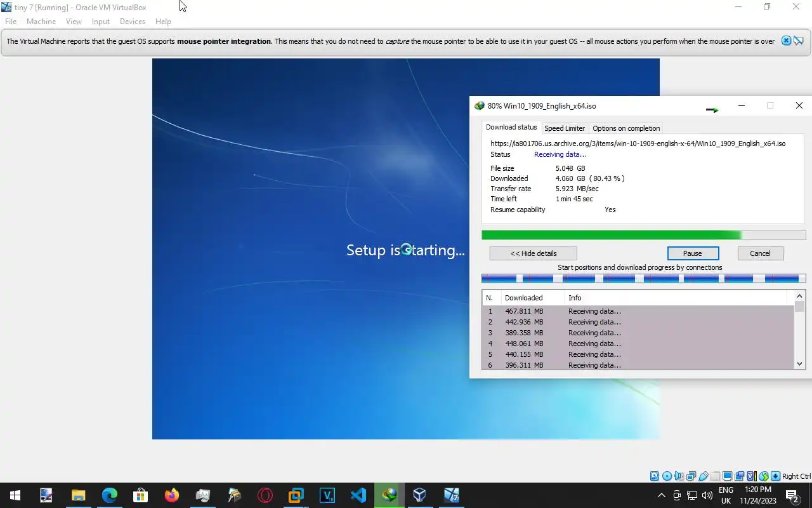The width and height of the screenshot is (812, 508).
Task: Open the Devices menu
Action: (133, 21)
